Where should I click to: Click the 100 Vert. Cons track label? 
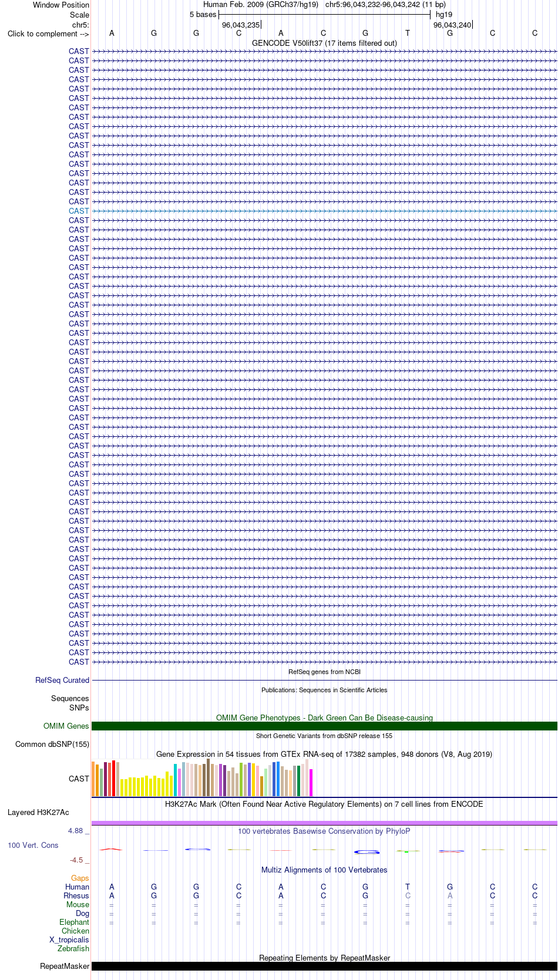click(33, 845)
